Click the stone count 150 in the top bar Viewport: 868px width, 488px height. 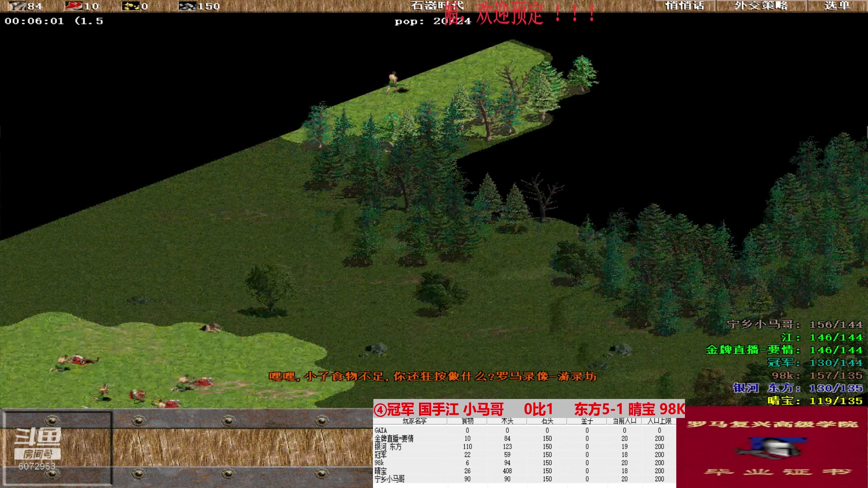point(208,6)
